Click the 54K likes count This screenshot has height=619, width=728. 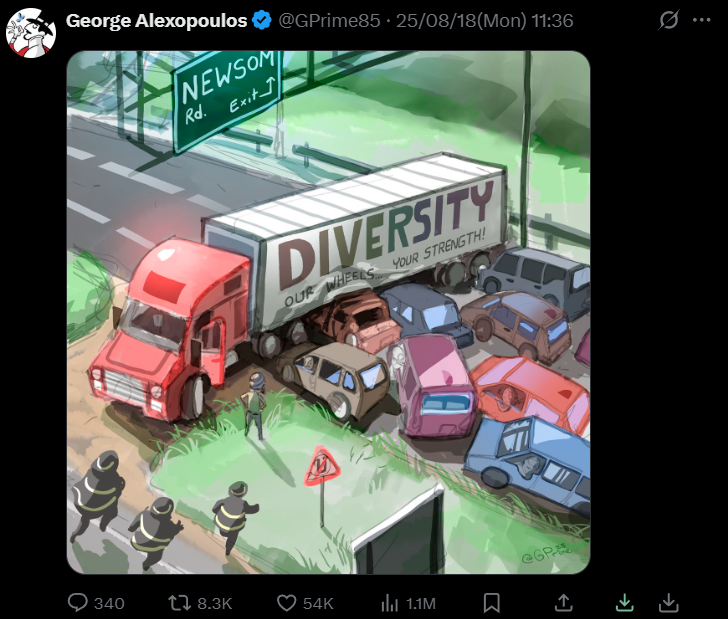(x=318, y=604)
